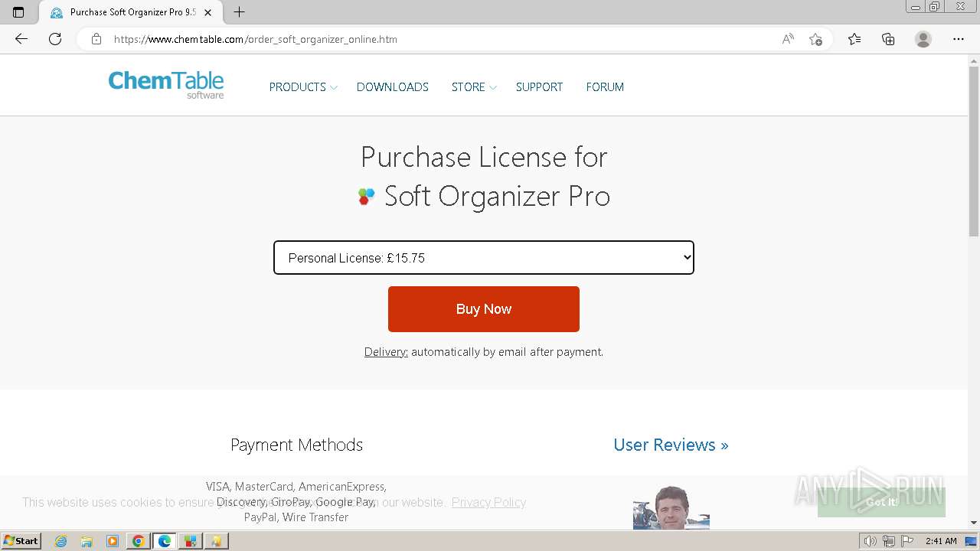Open the volume tray icon

click(870, 541)
